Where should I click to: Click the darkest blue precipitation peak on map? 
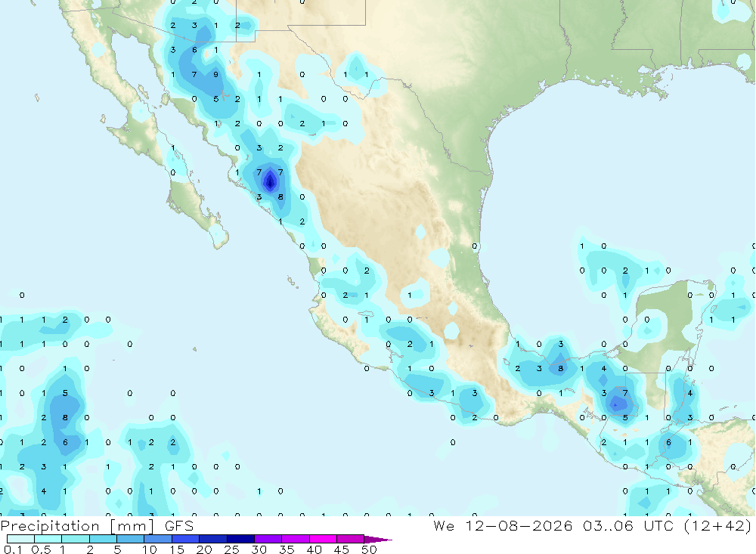[x=270, y=182]
